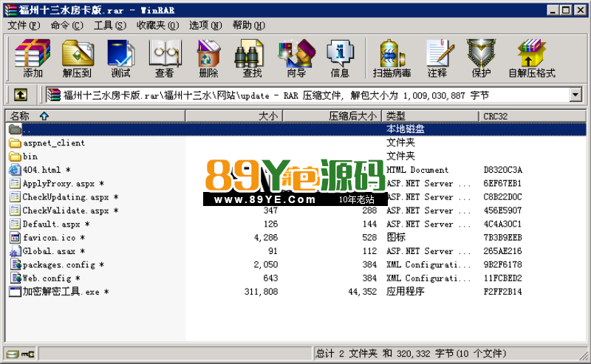The width and height of the screenshot is (591, 364).
Task: Click the archive path address field
Action: tap(308, 95)
